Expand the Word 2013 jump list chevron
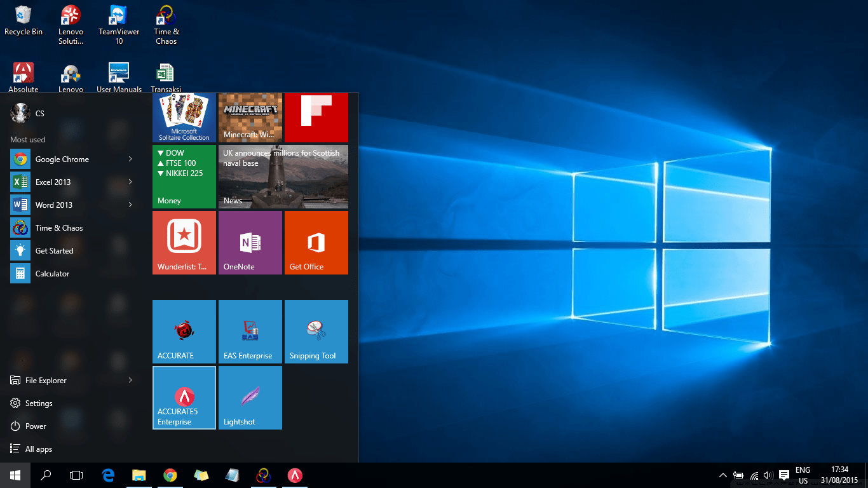 [x=132, y=205]
